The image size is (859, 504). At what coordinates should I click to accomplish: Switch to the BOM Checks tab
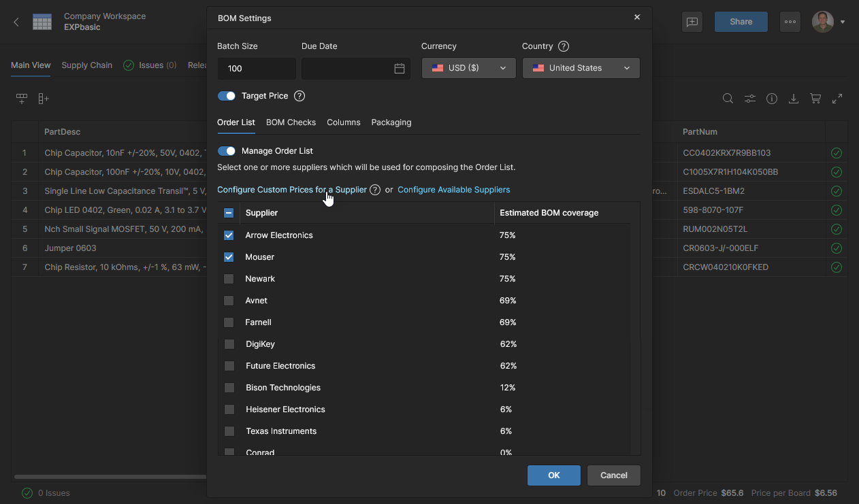[291, 122]
